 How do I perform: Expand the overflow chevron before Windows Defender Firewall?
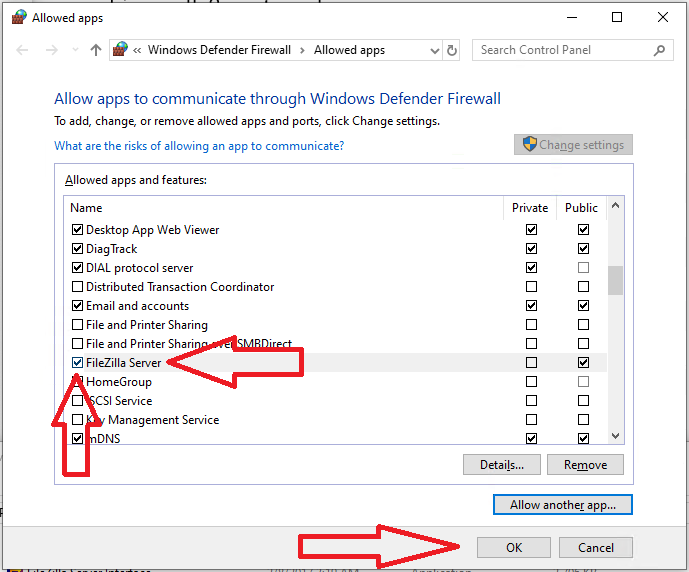[x=137, y=51]
